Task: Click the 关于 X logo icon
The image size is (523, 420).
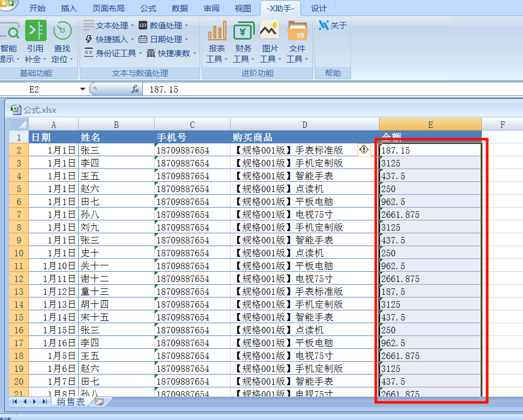Action: (323, 25)
